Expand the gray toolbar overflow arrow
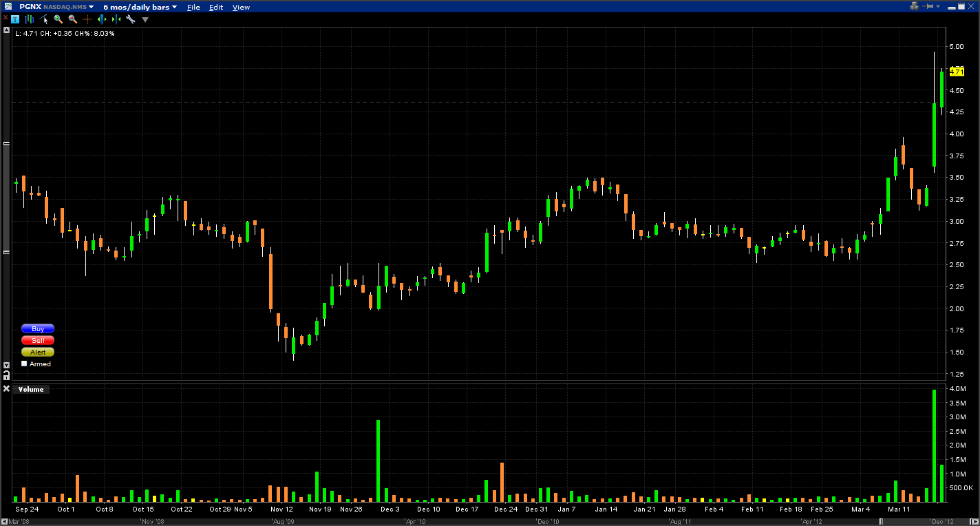 click(145, 19)
